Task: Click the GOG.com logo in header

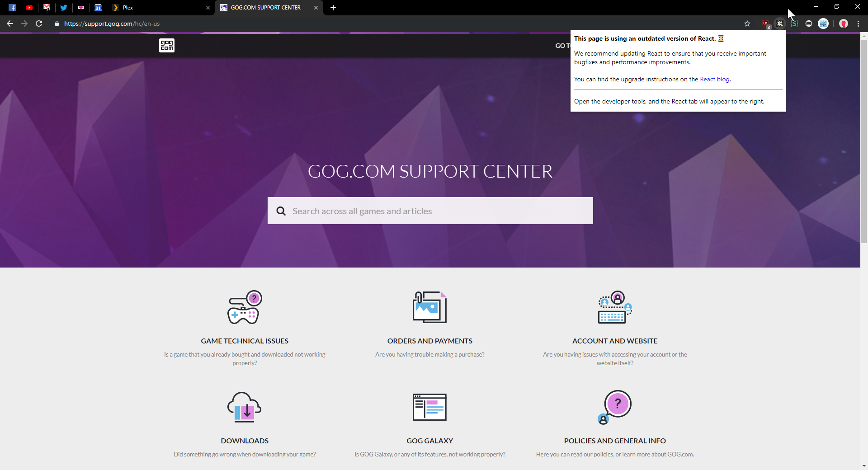Action: [166, 45]
